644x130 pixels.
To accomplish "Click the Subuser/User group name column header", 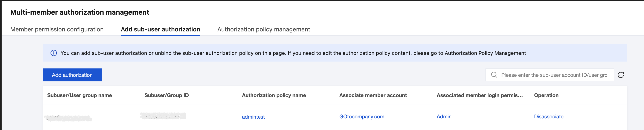I will [x=79, y=95].
